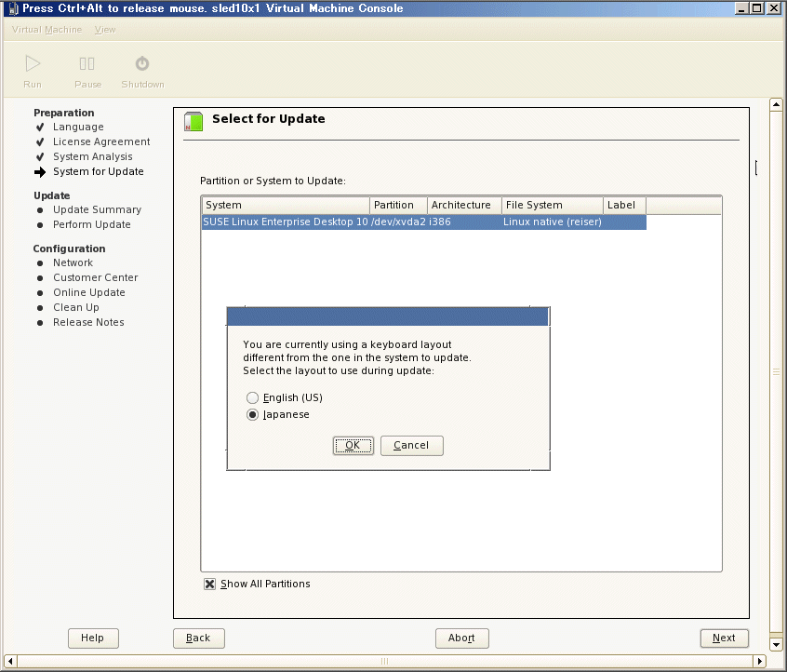Click the keyboard dialog title bar
The width and height of the screenshot is (787, 672).
388,316
